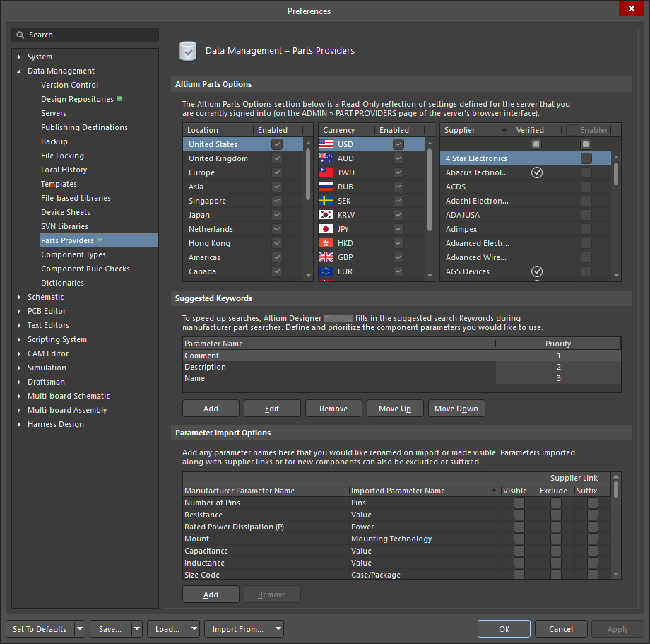Click the Data Management database icon

pyautogui.click(x=188, y=51)
